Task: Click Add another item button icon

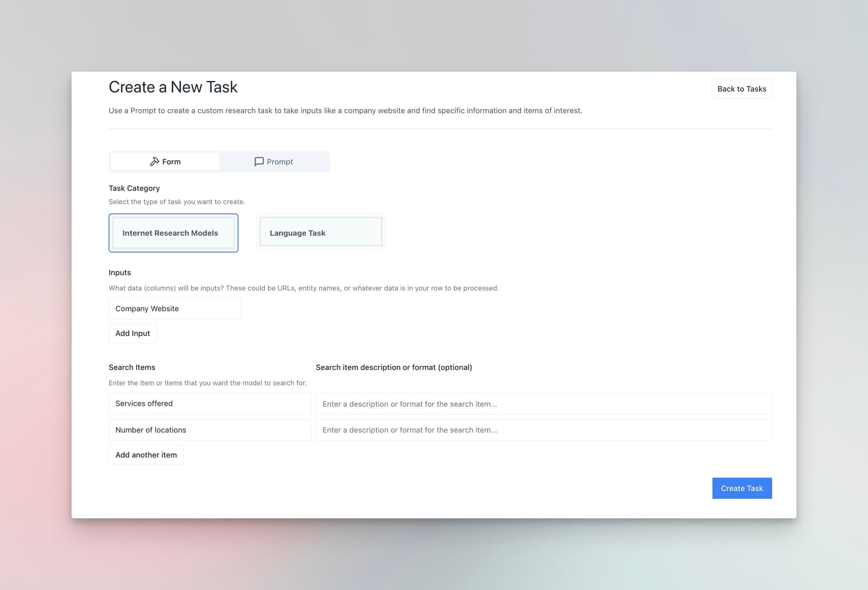Action: tap(146, 454)
